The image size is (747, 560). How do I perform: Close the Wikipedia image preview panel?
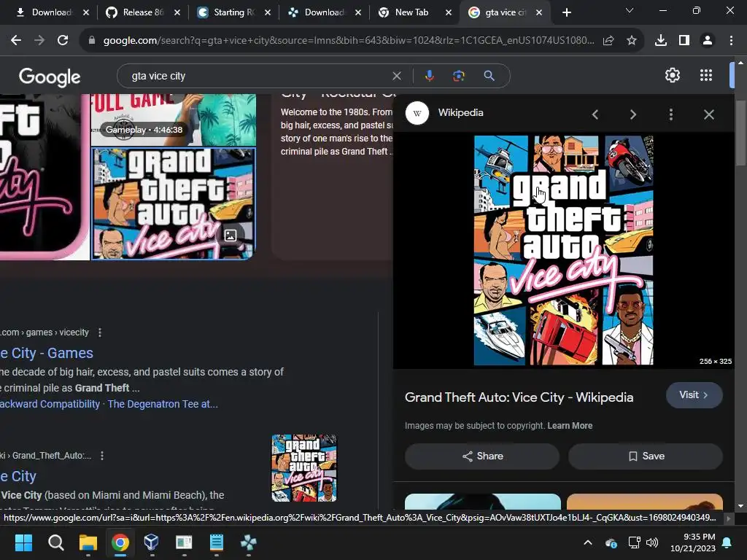click(x=709, y=114)
